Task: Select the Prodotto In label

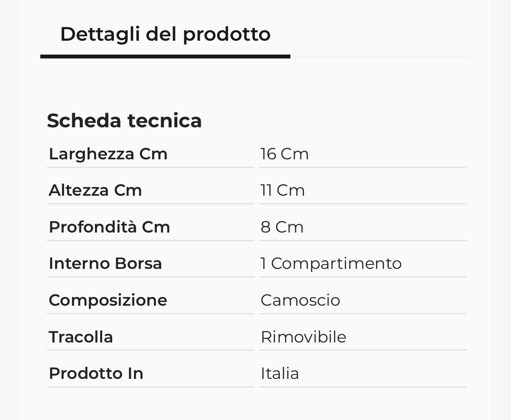Action: click(96, 373)
